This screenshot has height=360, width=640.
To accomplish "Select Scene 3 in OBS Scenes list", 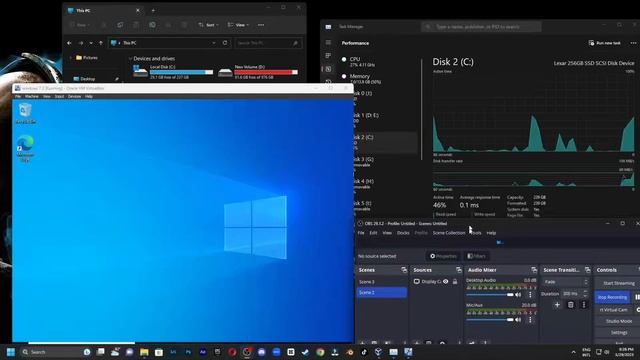I will tap(382, 282).
